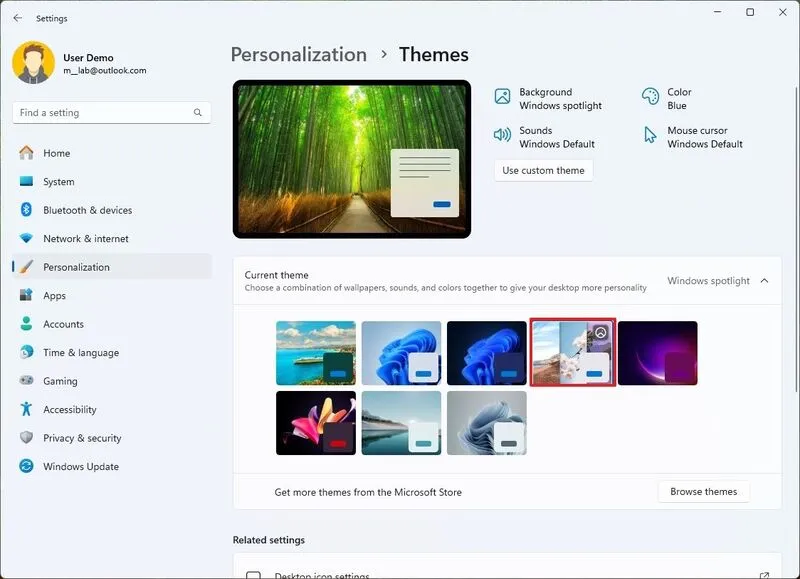800x579 pixels.
Task: Select the coastal ship theme thumbnail
Action: (316, 353)
